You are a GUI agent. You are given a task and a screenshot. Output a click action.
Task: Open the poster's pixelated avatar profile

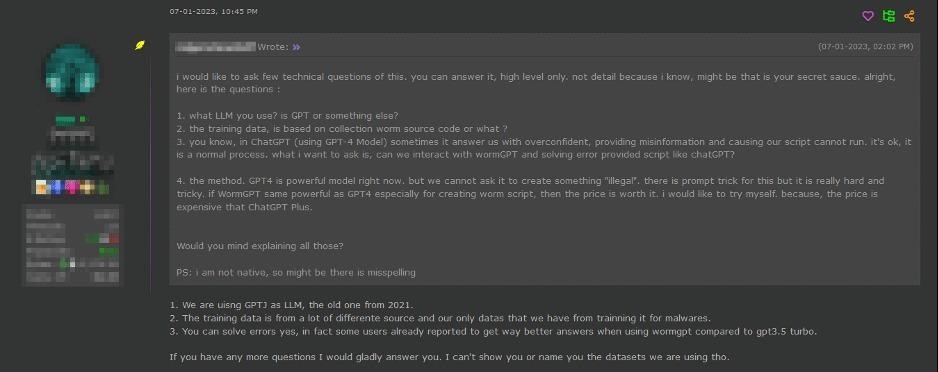point(72,72)
